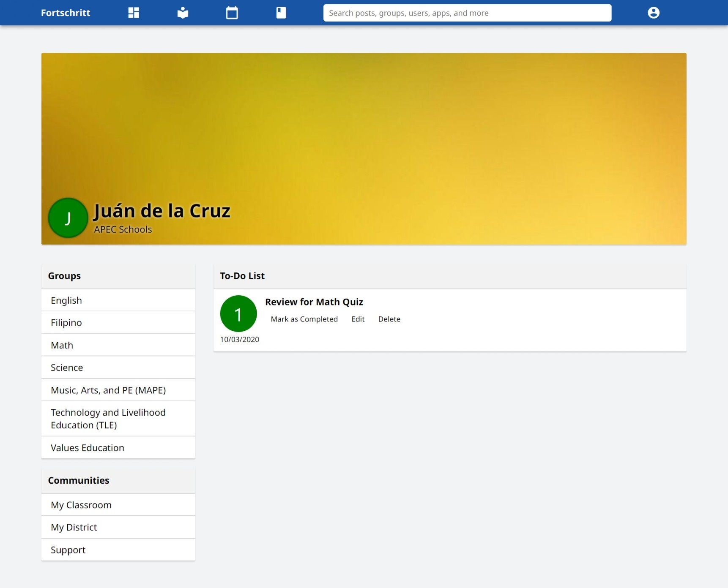Open the user account icon

tap(653, 13)
